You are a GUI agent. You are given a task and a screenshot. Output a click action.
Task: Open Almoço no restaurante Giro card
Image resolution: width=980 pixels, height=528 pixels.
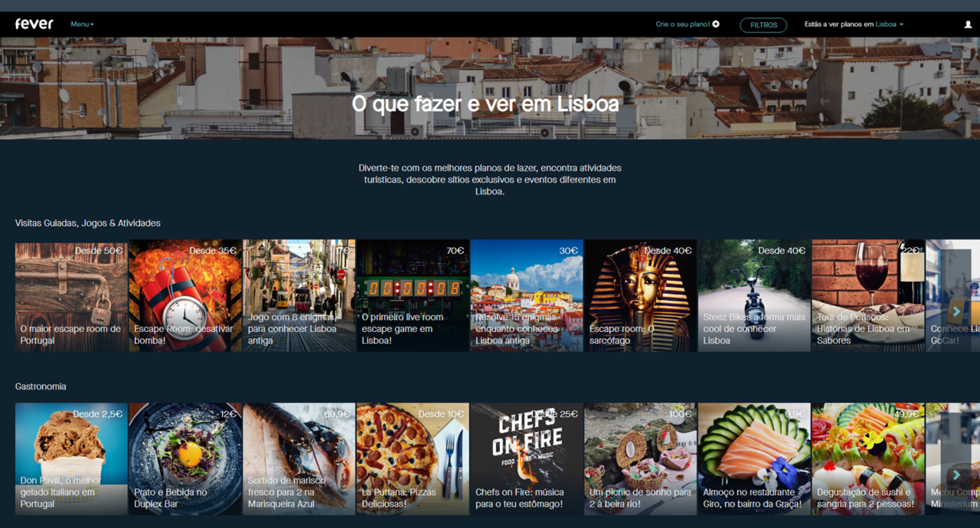point(754,459)
